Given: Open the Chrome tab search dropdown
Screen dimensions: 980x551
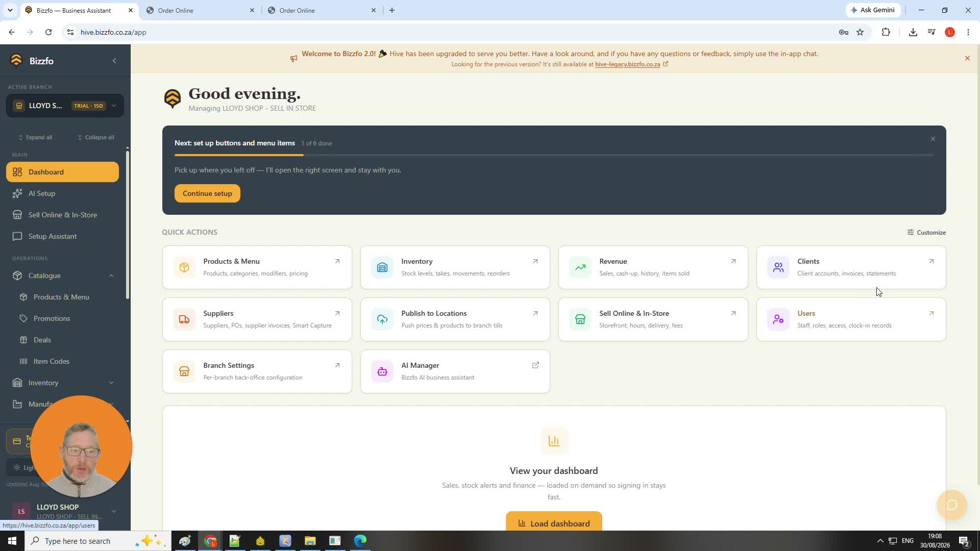Looking at the screenshot, I should tap(10, 10).
